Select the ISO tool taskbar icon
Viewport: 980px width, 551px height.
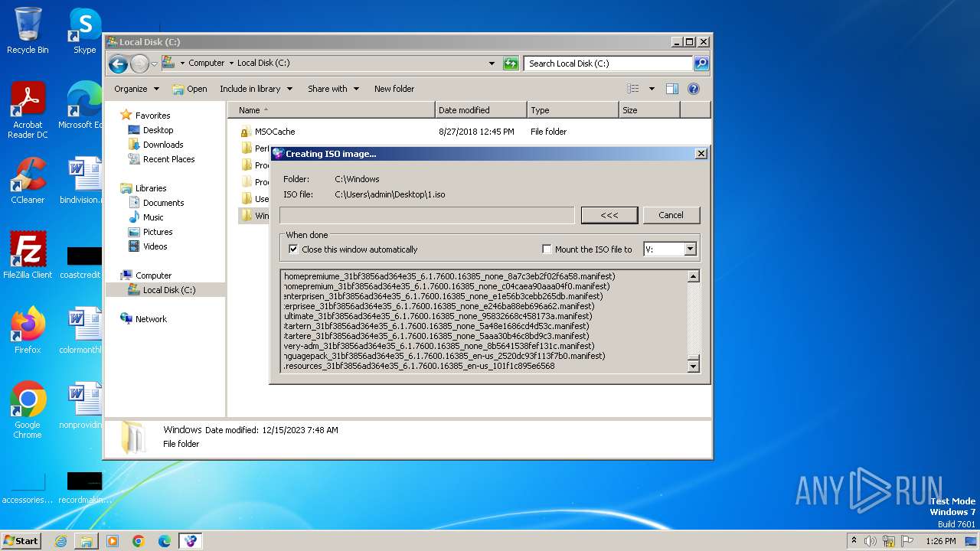(191, 541)
